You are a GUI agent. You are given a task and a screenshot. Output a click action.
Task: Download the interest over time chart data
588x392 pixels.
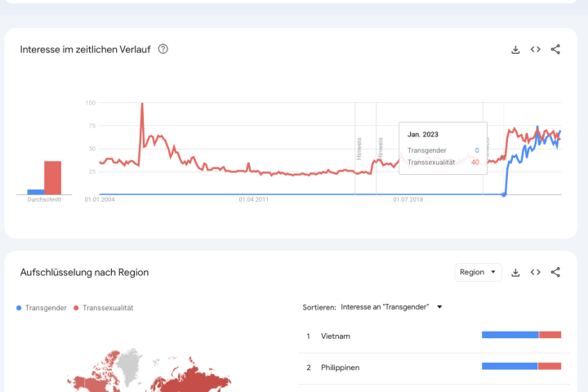515,49
